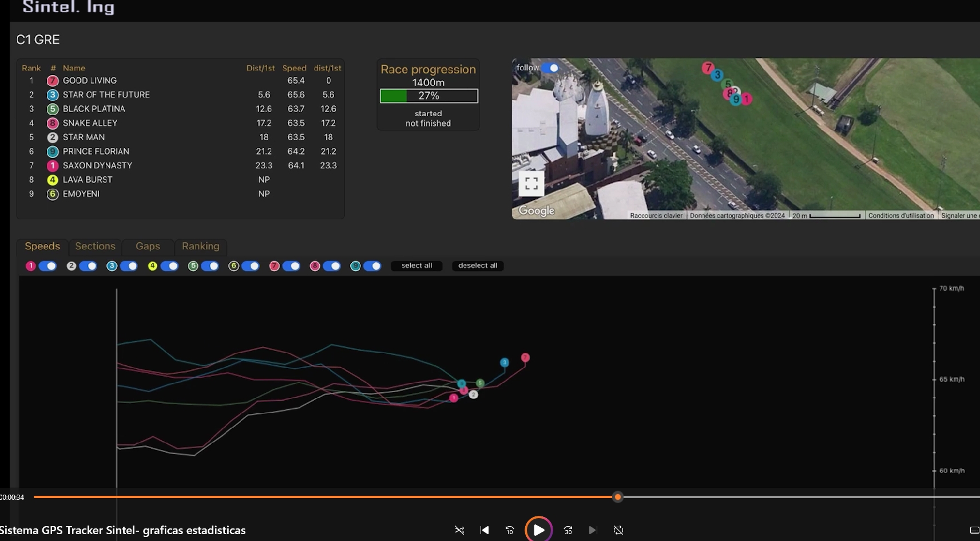Switch to the Ranking tab
This screenshot has width=980, height=541.
click(201, 246)
